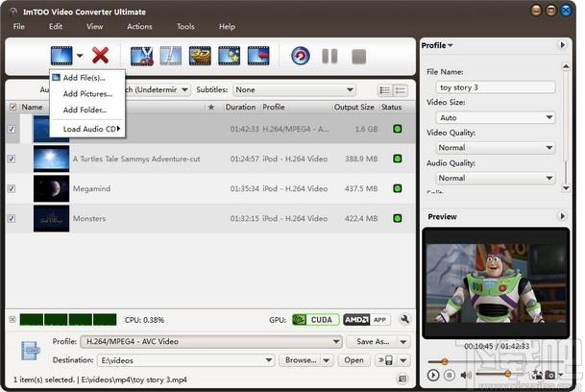
Task: Toggle the select-all checkbox in Name header
Action: pyautogui.click(x=12, y=108)
